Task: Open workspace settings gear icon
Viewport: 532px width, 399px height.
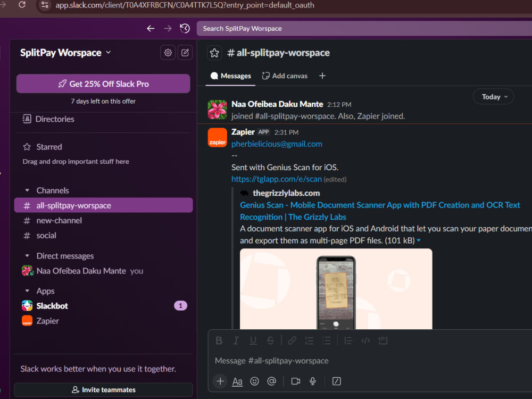Action: (168, 53)
